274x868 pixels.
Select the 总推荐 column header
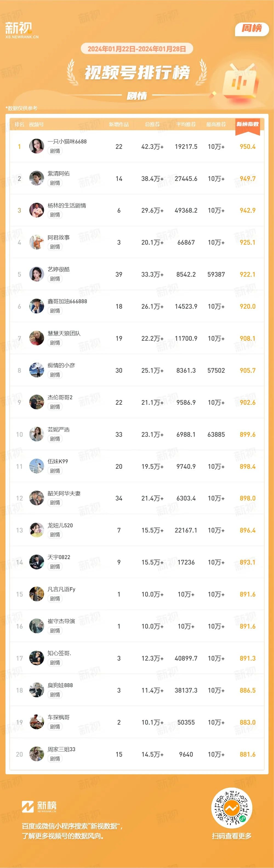(x=152, y=124)
